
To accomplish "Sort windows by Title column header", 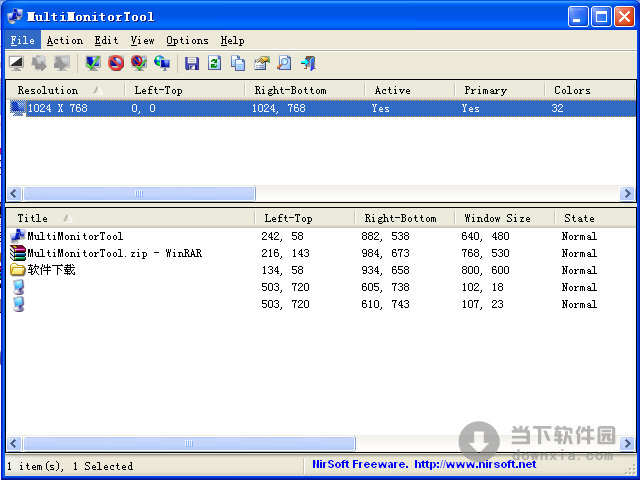I will tap(131, 218).
